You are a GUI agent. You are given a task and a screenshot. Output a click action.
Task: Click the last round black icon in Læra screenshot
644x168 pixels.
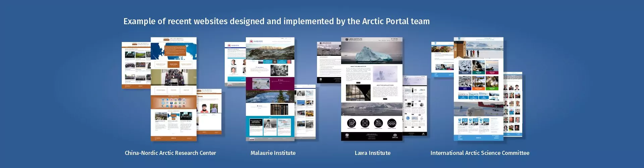[392, 123]
